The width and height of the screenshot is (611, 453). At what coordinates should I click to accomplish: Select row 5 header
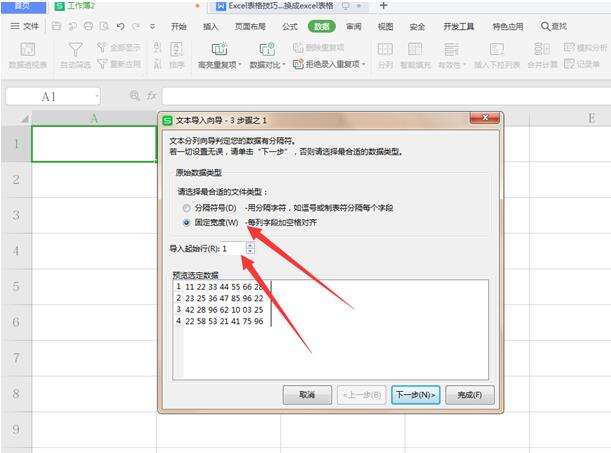click(16, 286)
